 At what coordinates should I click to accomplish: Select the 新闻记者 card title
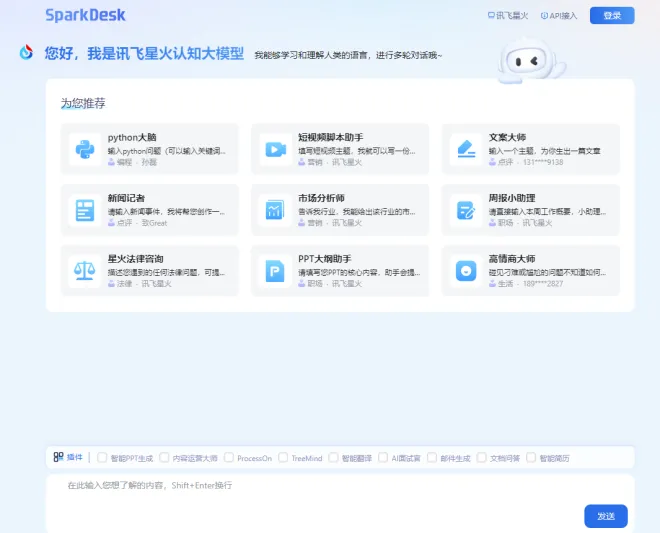pyautogui.click(x=126, y=198)
